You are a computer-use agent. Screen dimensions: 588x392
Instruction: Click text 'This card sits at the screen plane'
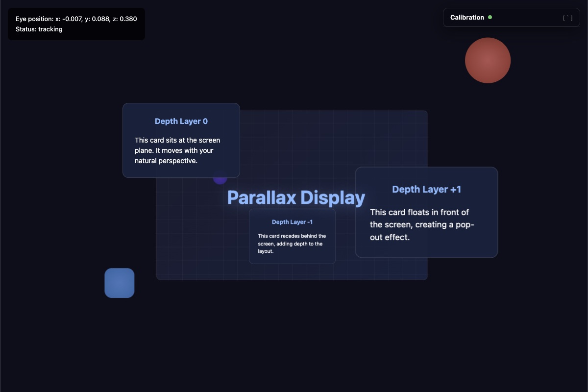coord(177,145)
